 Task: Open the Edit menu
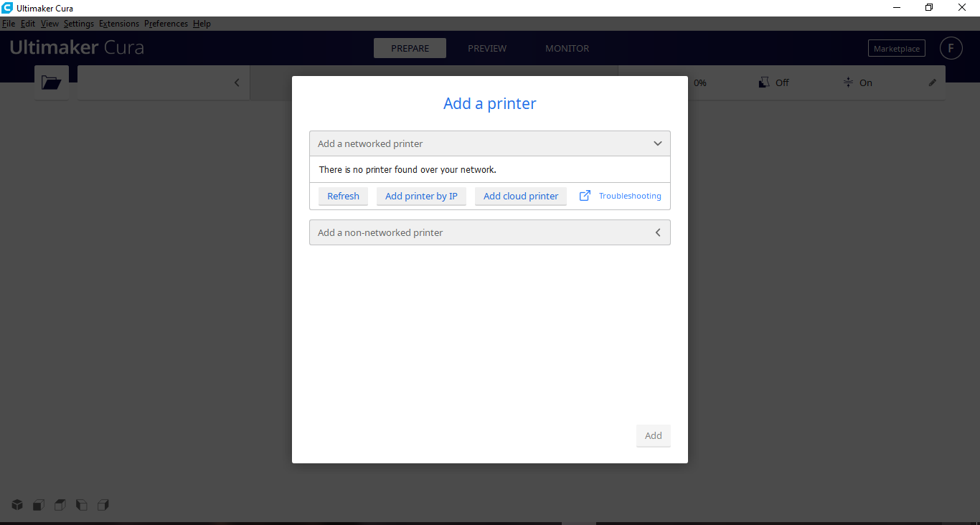[x=28, y=24]
